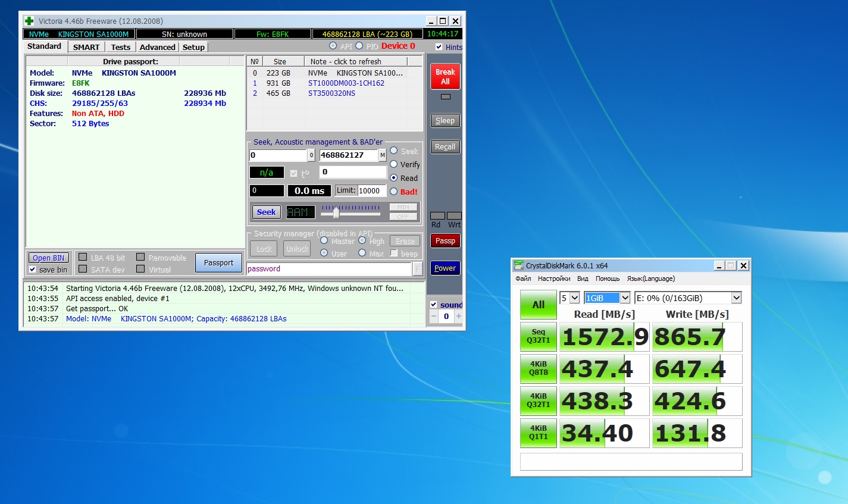Click the green cross Victoria title icon

(x=29, y=21)
